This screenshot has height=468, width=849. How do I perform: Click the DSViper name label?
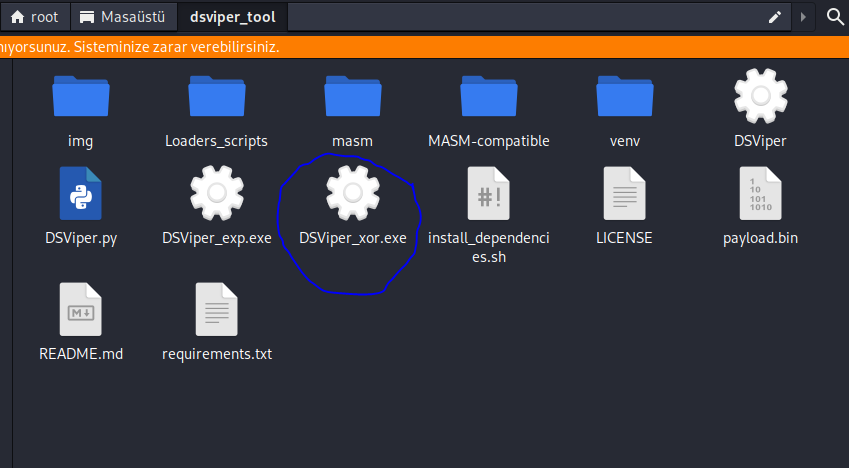[761, 141]
